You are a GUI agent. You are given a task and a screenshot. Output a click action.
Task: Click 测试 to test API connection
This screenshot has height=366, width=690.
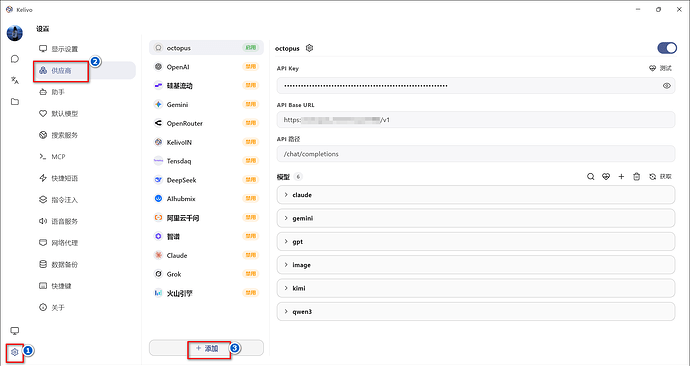661,68
